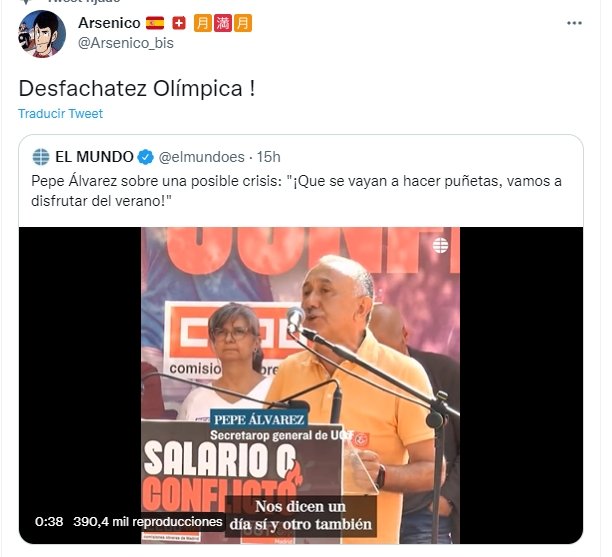Click the first orange moon kanji emoji
This screenshot has height=557, width=612.
(203, 23)
